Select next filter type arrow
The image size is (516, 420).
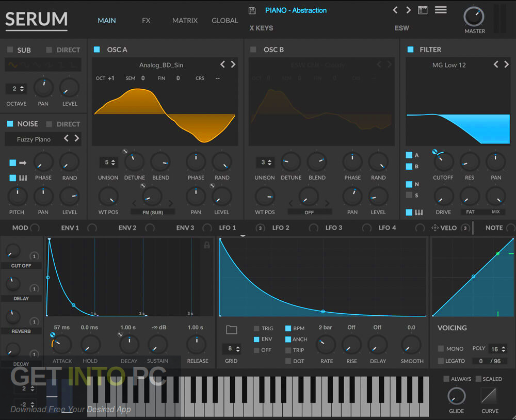506,64
